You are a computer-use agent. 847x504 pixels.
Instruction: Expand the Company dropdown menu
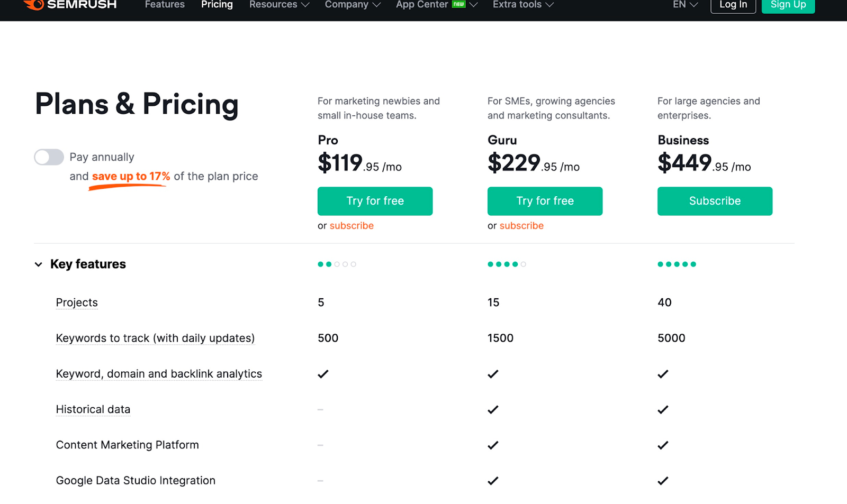tap(353, 5)
